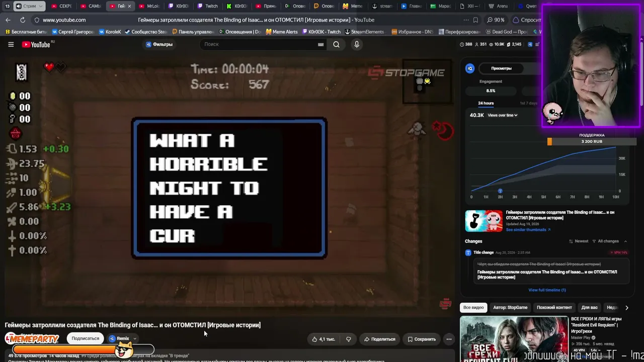Click the YouTube search magnifier button
This screenshot has height=362, width=644.
(x=336, y=44)
